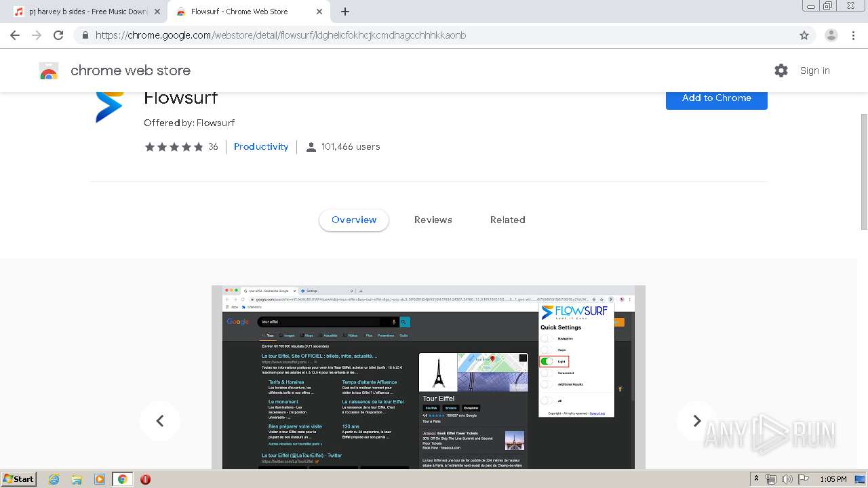Viewport: 868px width, 488px height.
Task: Open the Reviews tab
Action: [x=433, y=220]
